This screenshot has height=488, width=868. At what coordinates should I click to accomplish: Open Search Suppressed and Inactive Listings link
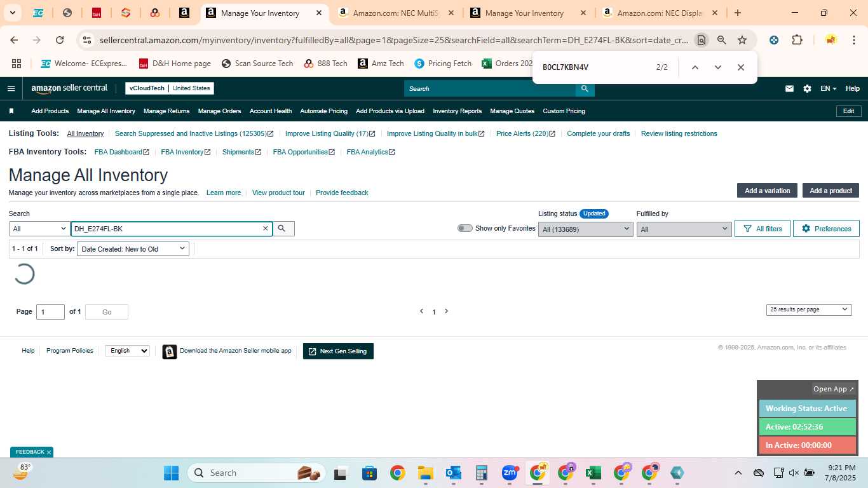point(194,133)
